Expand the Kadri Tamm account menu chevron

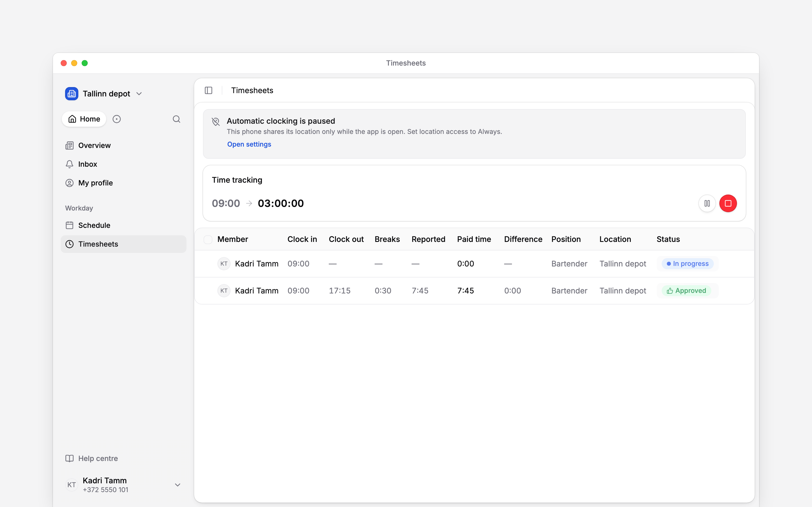pos(178,485)
